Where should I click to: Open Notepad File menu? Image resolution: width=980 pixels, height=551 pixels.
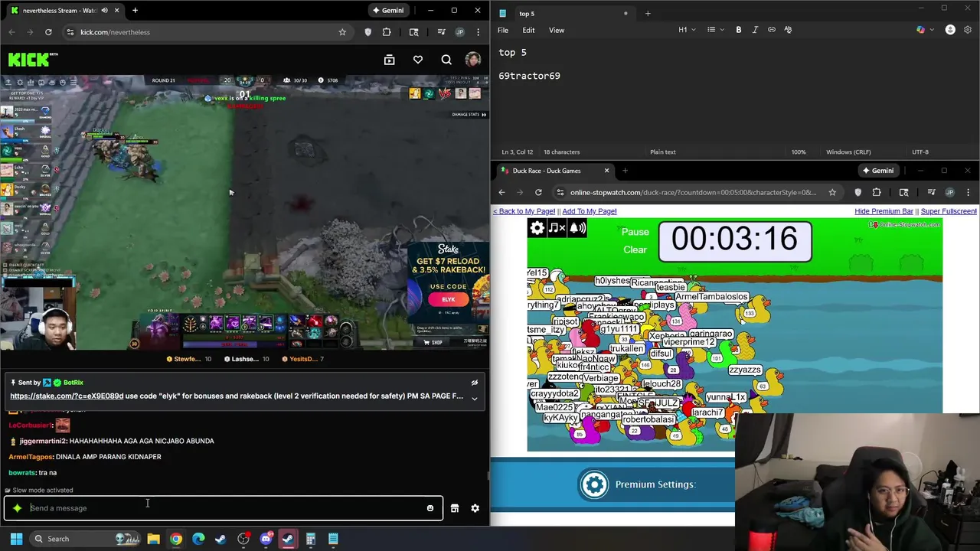pyautogui.click(x=503, y=30)
